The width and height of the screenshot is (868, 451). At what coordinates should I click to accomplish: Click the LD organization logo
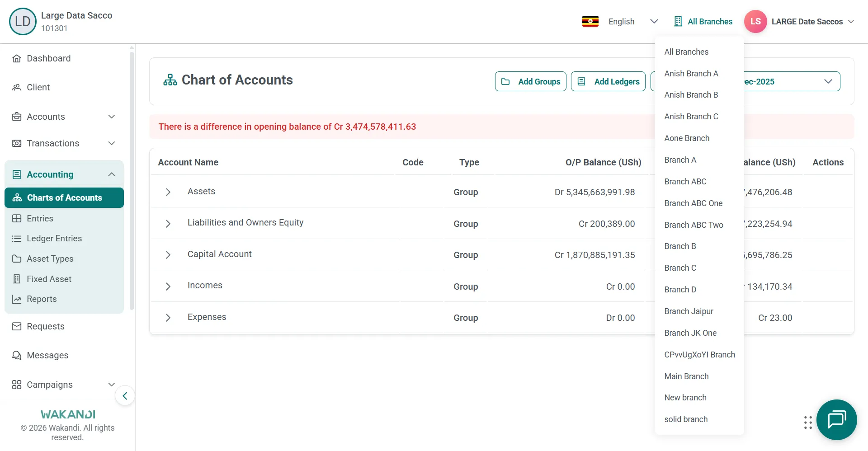point(23,21)
